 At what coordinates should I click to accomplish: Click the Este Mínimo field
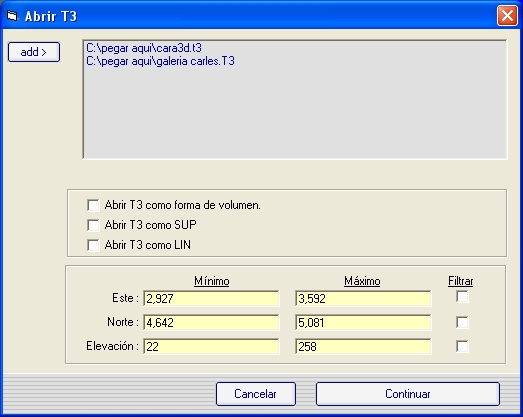[x=211, y=298]
